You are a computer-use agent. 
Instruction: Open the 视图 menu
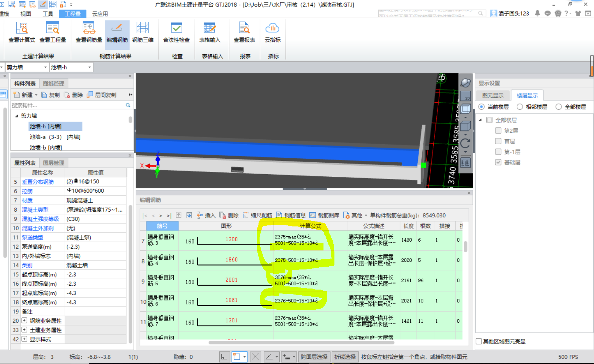tap(26, 14)
